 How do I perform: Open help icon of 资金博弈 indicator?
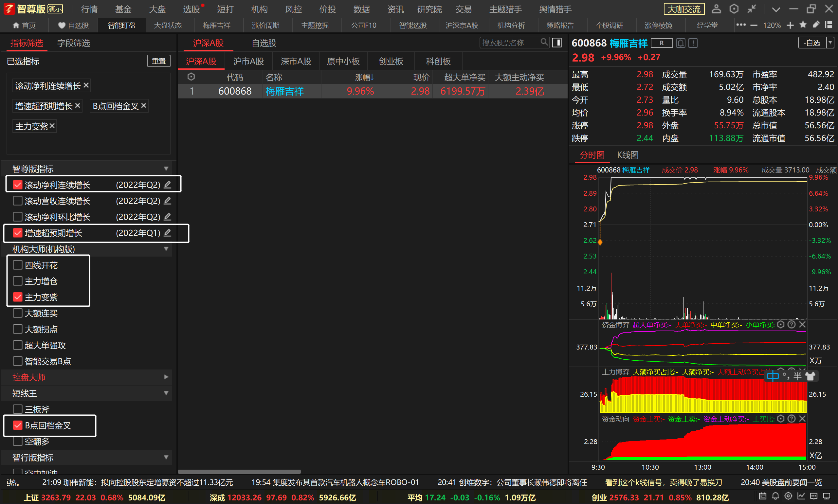coord(792,324)
